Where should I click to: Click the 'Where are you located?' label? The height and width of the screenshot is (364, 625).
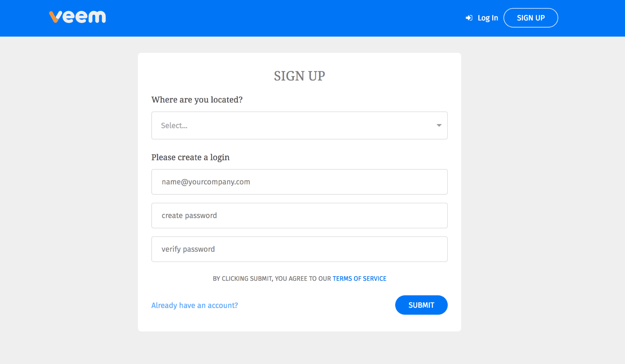[197, 100]
